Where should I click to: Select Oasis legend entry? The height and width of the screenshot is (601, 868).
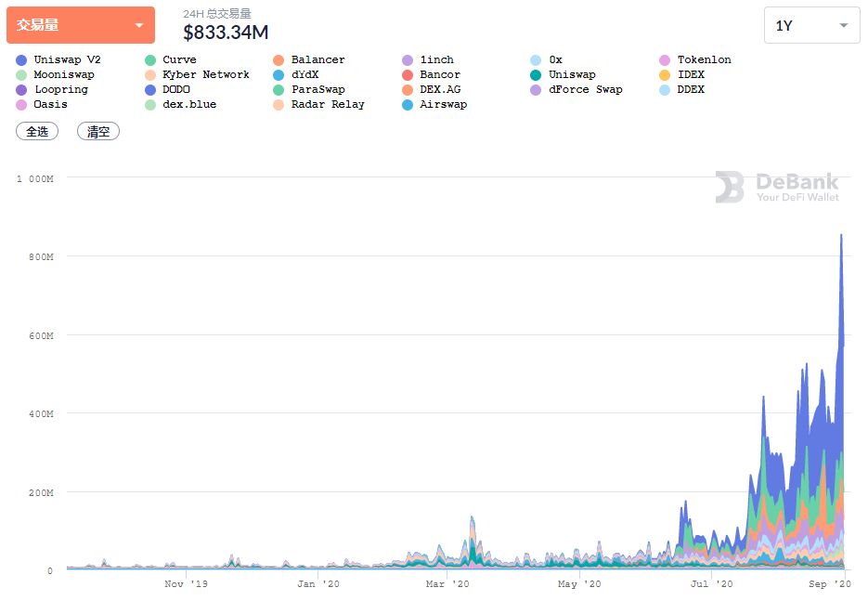(x=42, y=105)
